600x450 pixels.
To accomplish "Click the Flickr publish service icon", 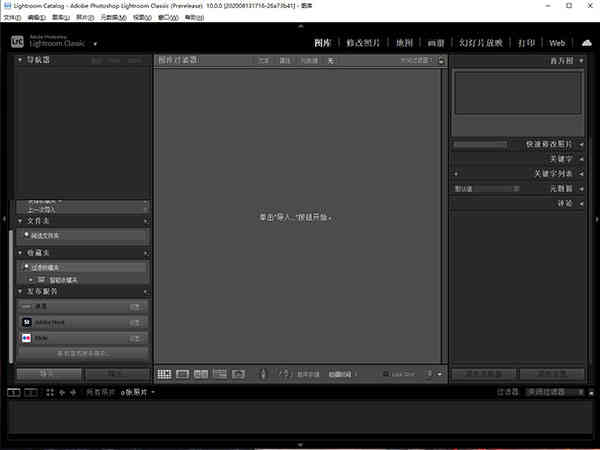I will (x=26, y=338).
